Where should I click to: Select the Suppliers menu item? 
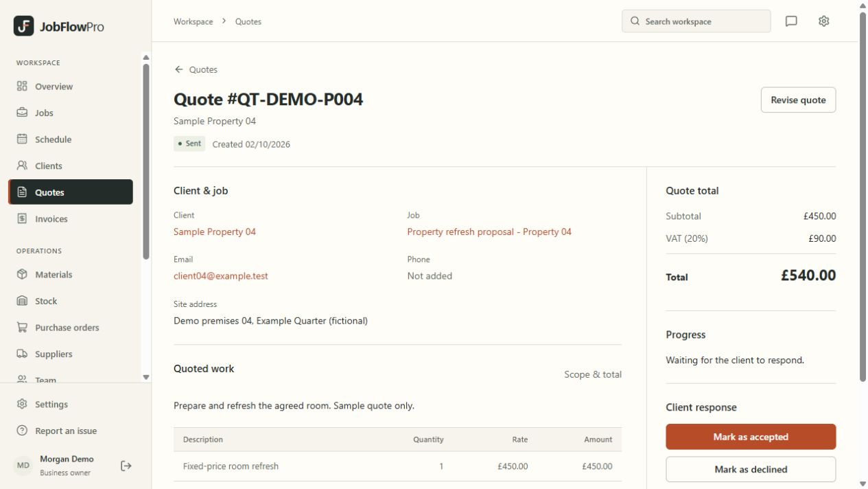pyautogui.click(x=71, y=354)
